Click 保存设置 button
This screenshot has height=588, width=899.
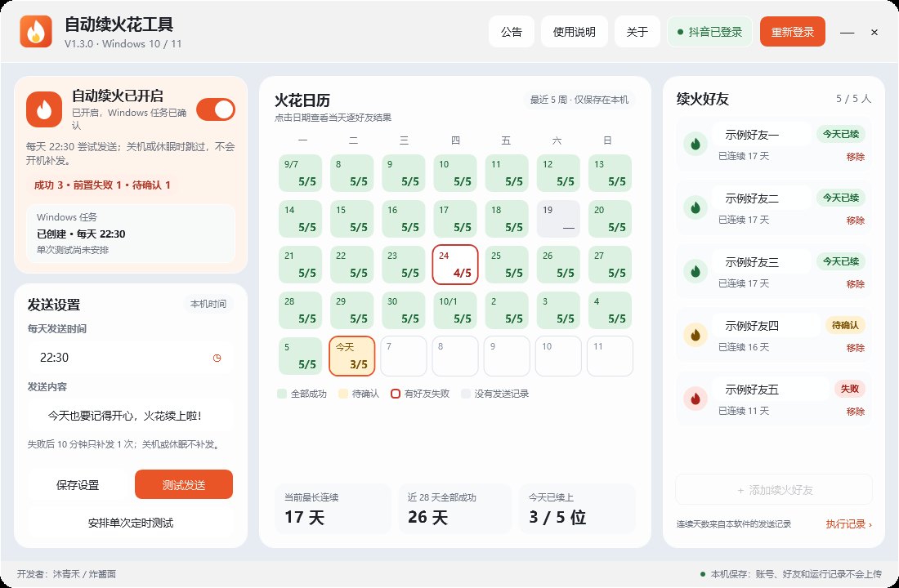(x=78, y=485)
